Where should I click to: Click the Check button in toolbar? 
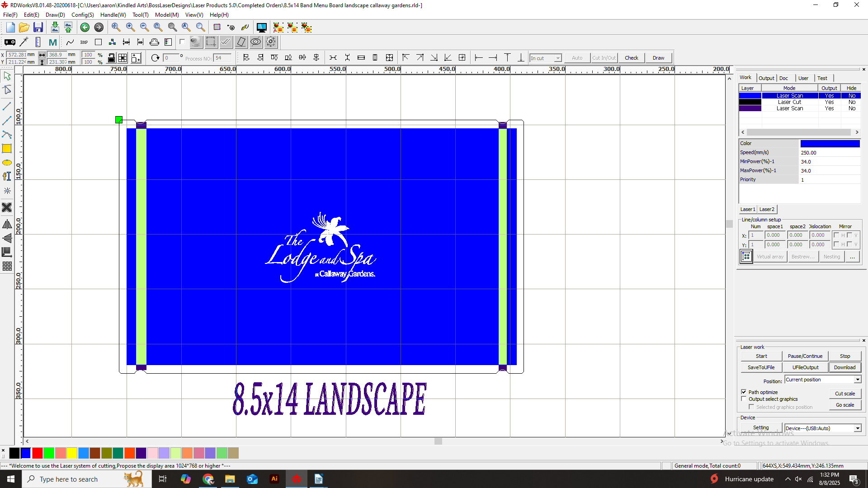click(x=632, y=58)
